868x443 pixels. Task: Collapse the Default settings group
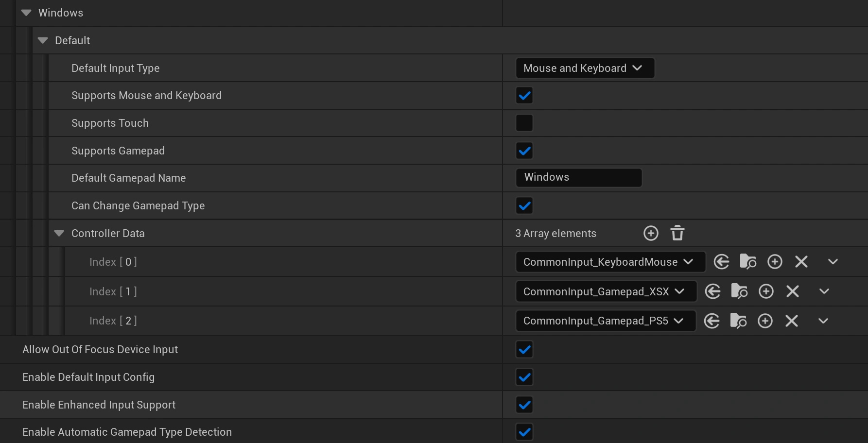tap(43, 41)
